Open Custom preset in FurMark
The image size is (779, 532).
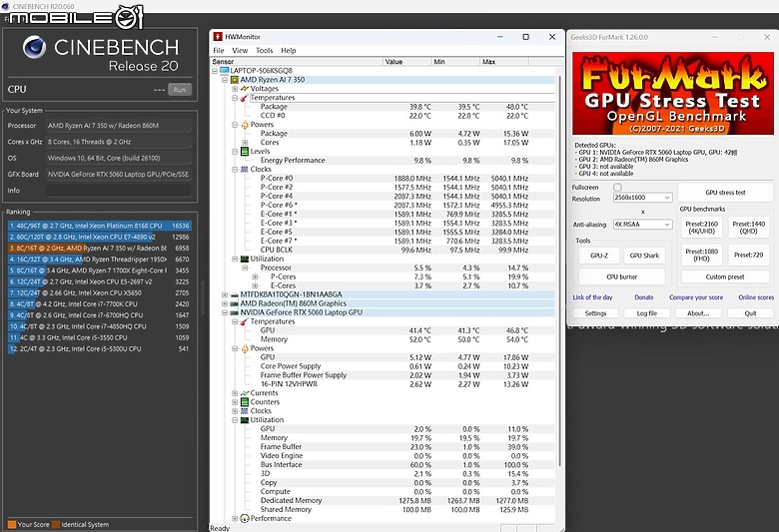point(725,276)
